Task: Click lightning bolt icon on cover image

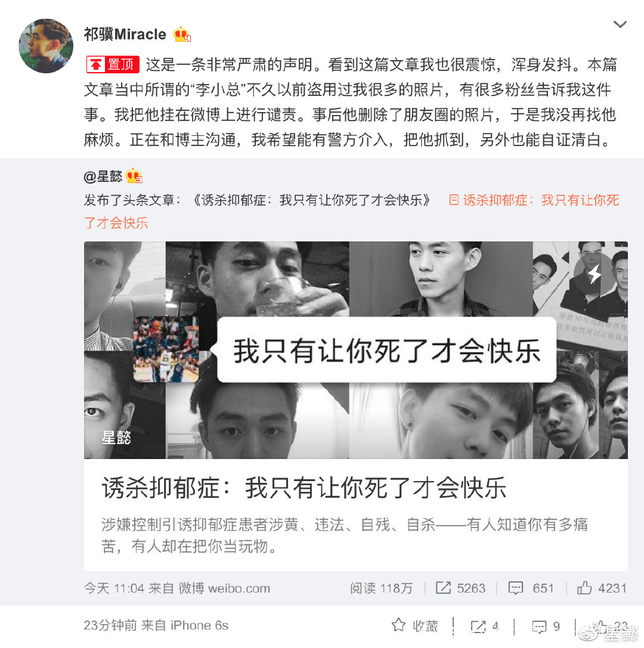Action: pos(595,273)
